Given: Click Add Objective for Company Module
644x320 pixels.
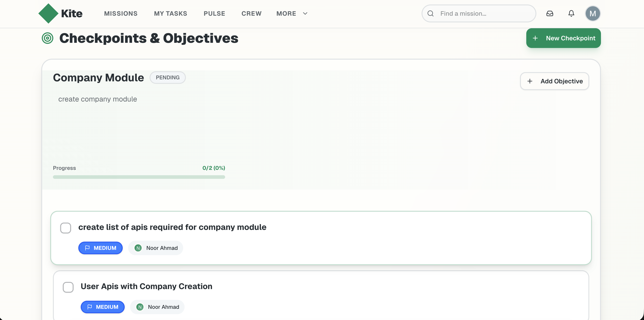Looking at the screenshot, I should [x=555, y=81].
